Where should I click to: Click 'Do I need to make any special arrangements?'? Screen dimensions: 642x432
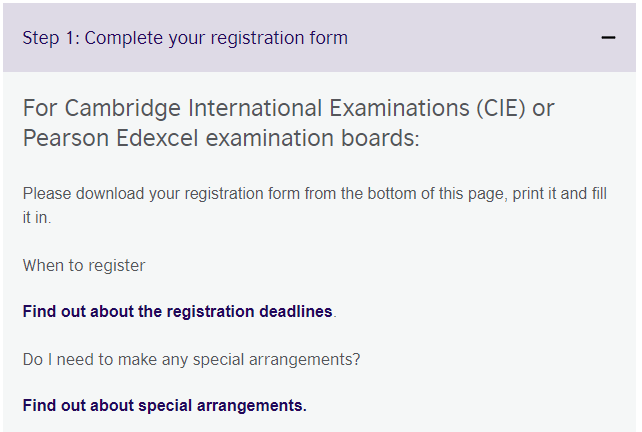[192, 360]
